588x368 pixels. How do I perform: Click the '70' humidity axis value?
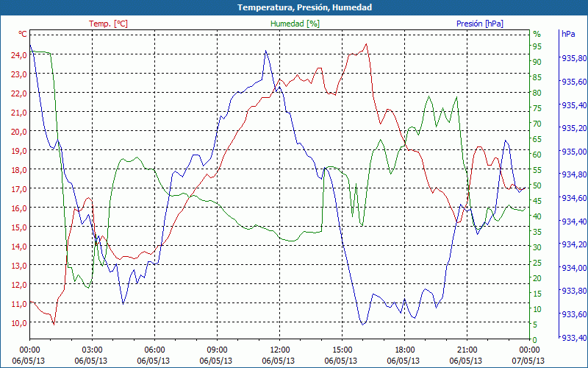[x=537, y=124]
